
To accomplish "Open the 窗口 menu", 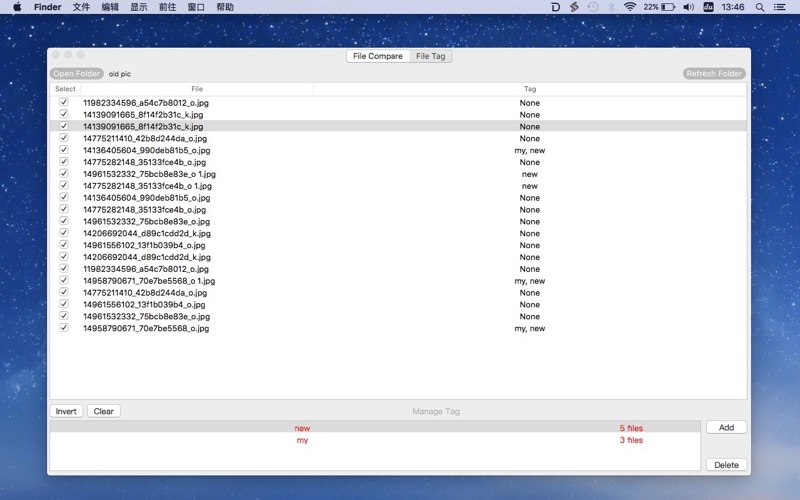I will pos(196,7).
